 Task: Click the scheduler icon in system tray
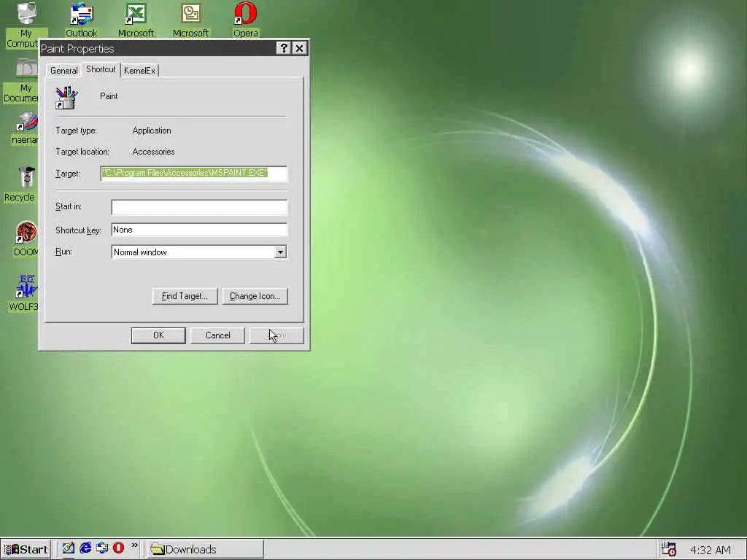[x=669, y=549]
